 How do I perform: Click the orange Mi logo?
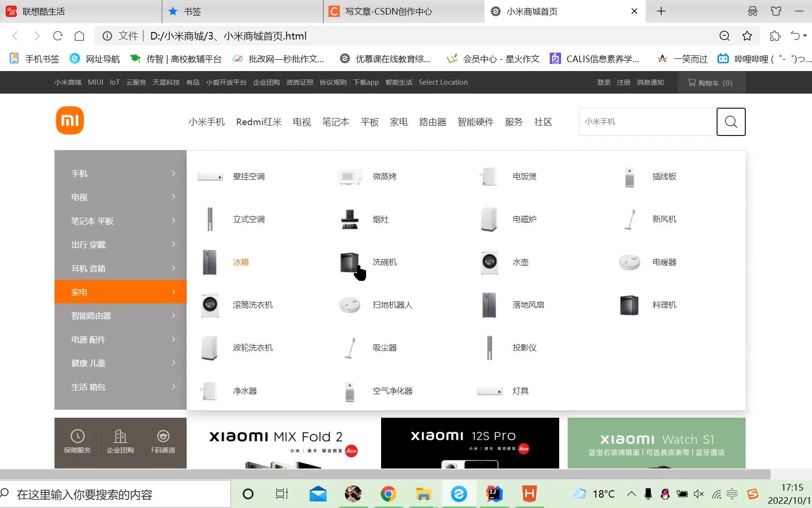[x=70, y=120]
